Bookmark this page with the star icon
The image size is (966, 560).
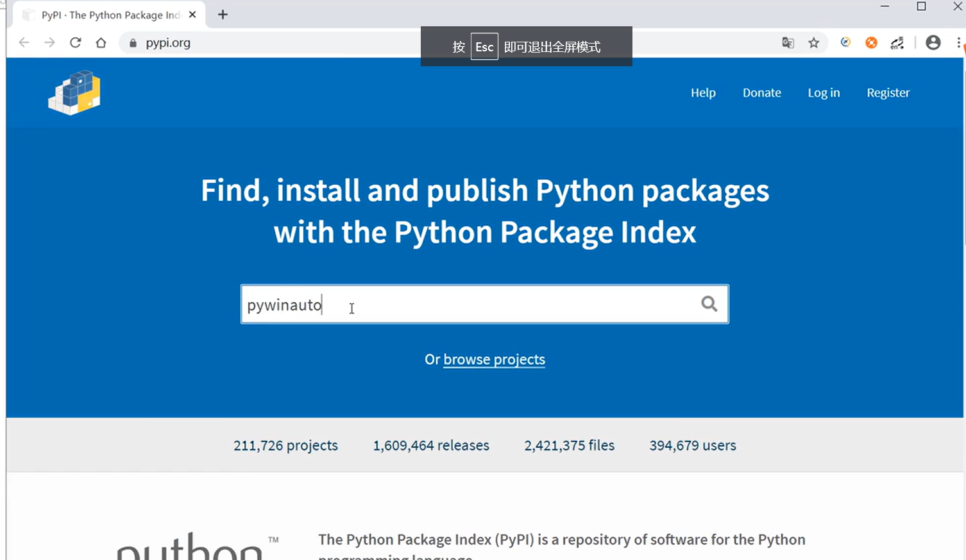coord(813,43)
